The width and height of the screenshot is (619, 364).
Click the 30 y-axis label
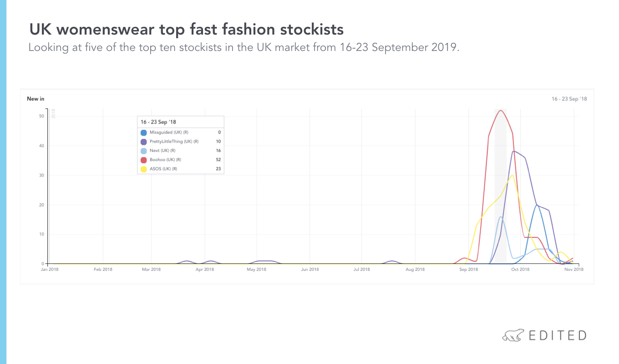tap(41, 175)
